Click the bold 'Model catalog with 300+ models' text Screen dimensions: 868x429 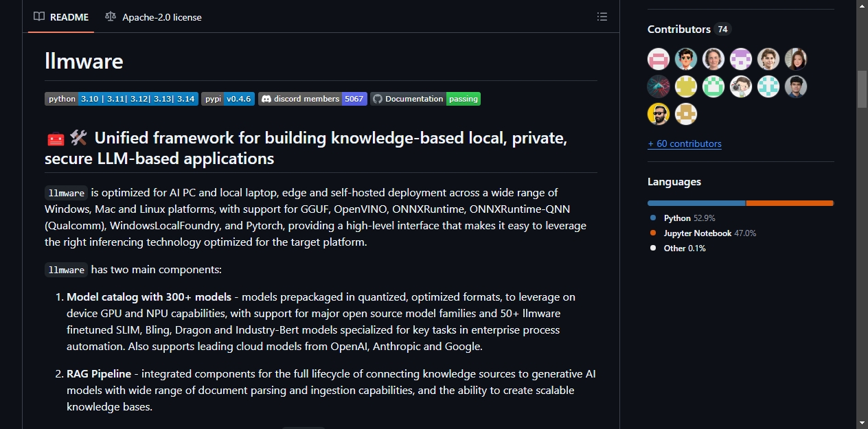149,297
